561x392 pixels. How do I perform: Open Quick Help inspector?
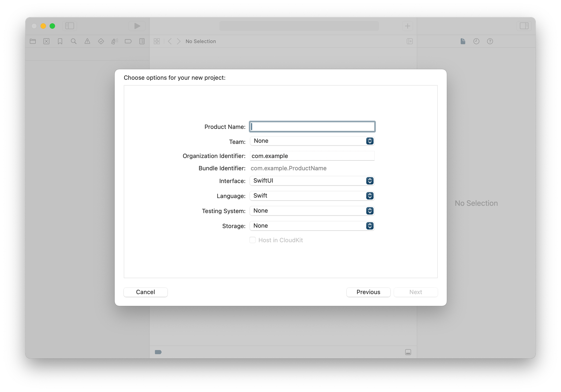click(490, 41)
